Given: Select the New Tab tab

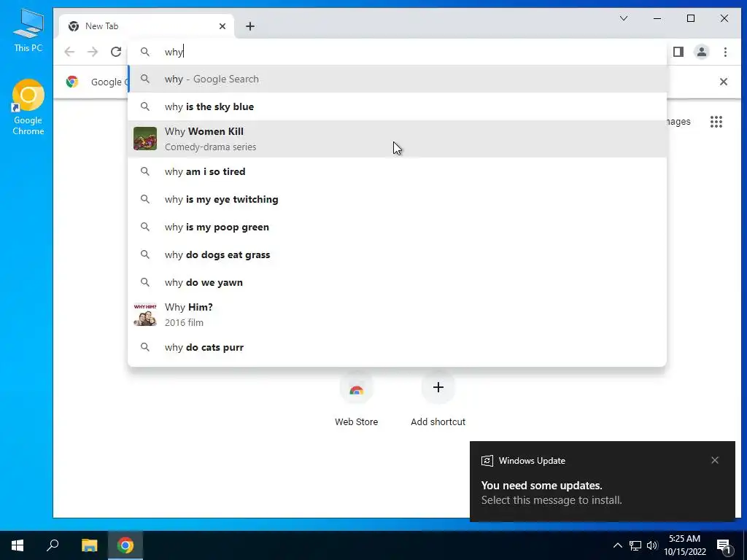Looking at the screenshot, I should 146,26.
